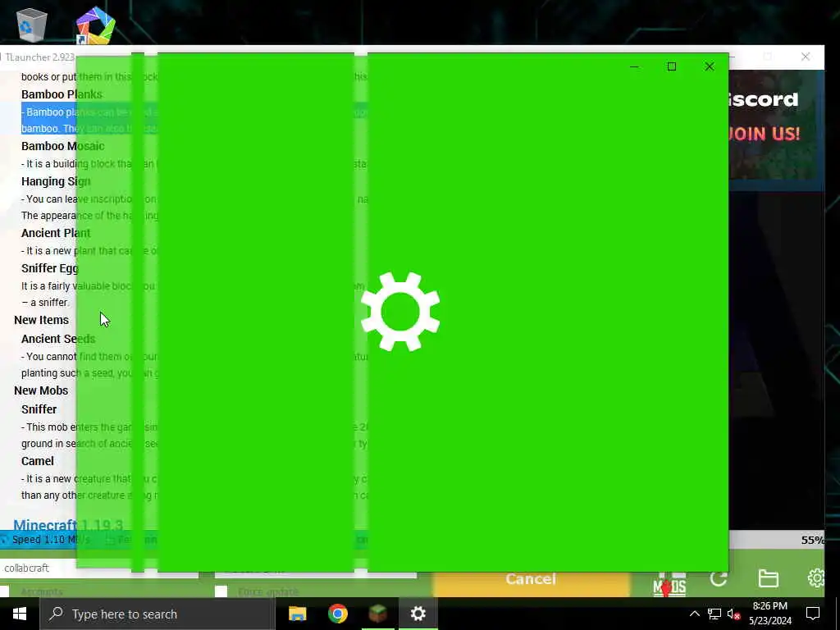Click the Sniffer Egg heading
The width and height of the screenshot is (840, 630).
click(x=49, y=268)
